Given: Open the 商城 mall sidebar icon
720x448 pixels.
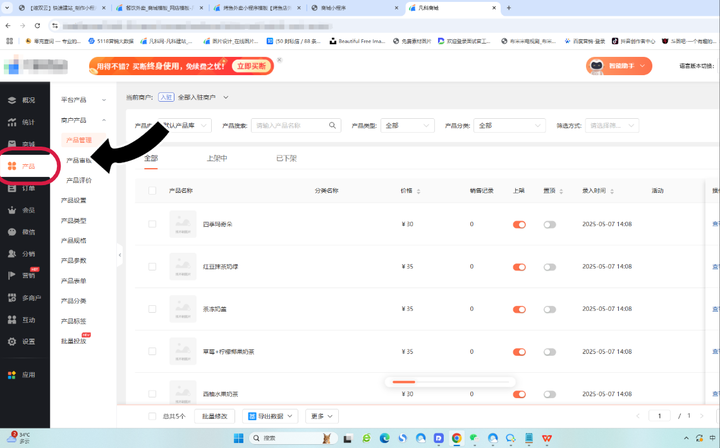Looking at the screenshot, I should tap(12, 144).
